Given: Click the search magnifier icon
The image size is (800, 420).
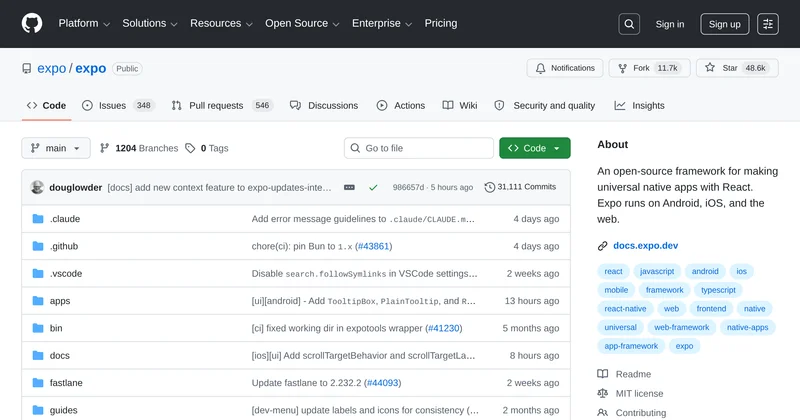Looking at the screenshot, I should [629, 24].
